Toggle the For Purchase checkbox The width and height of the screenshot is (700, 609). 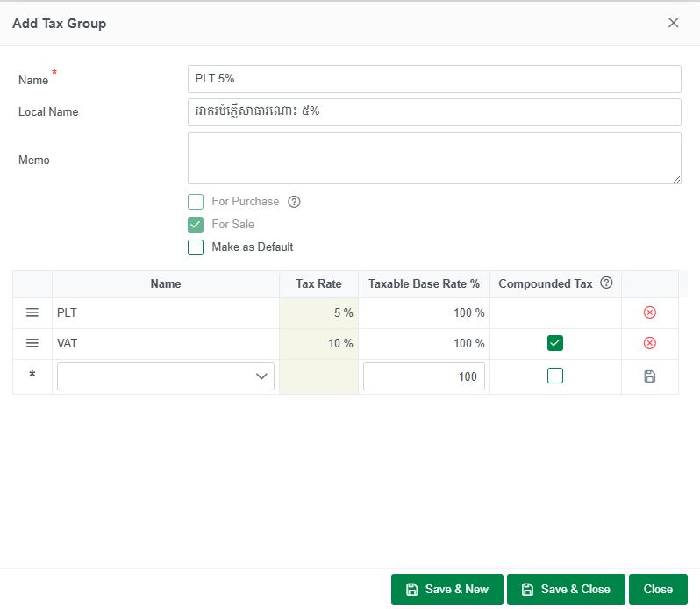point(196,202)
